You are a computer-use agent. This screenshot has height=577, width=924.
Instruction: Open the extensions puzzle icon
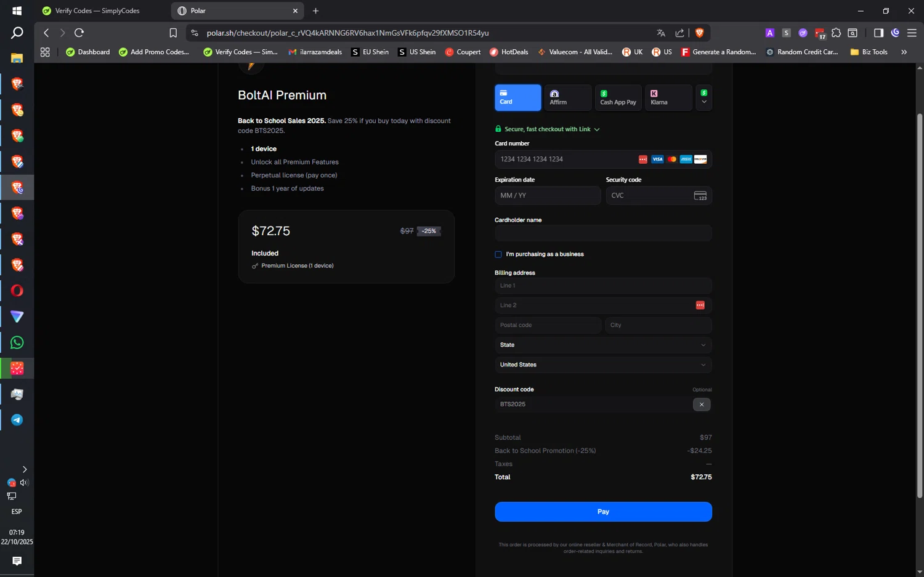pos(836,33)
